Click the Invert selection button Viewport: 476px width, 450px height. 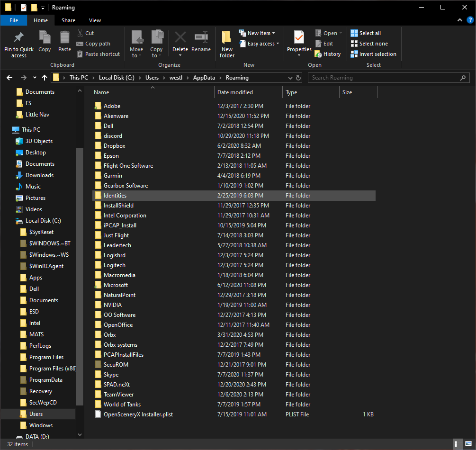373,54
